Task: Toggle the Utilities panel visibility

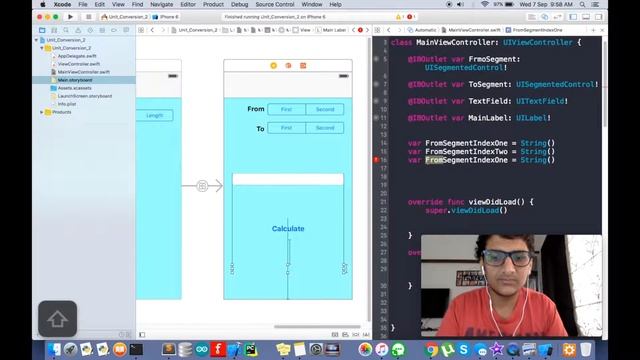Action: [598, 17]
